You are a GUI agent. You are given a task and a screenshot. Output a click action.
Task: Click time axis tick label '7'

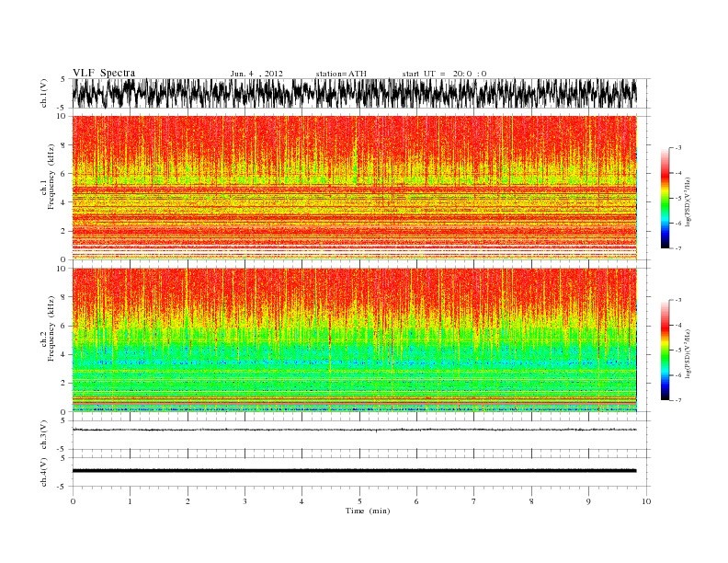[474, 501]
